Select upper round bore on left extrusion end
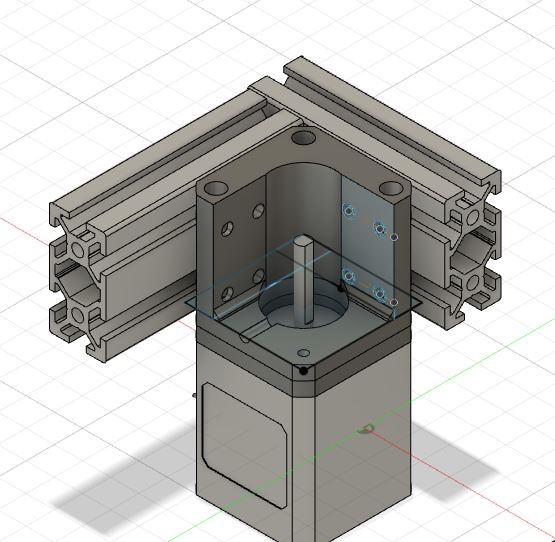Image resolution: width=555 pixels, height=542 pixels. click(x=78, y=249)
